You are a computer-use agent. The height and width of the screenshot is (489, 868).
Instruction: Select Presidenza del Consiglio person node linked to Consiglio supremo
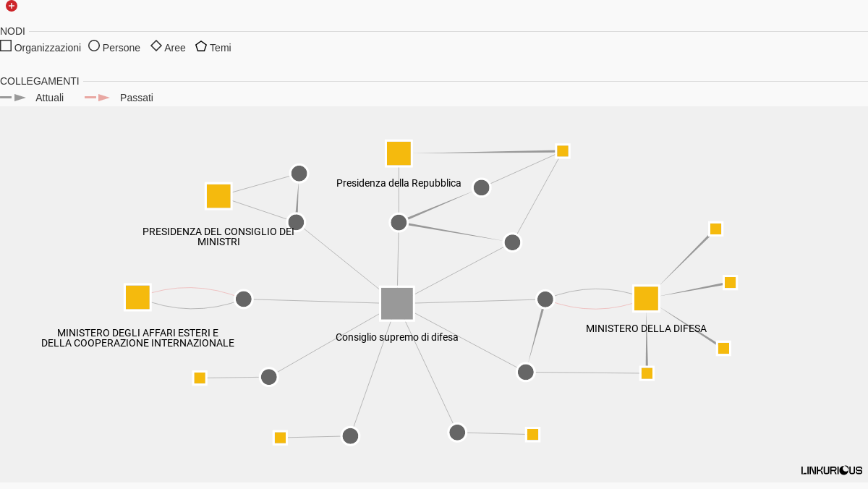click(x=296, y=222)
